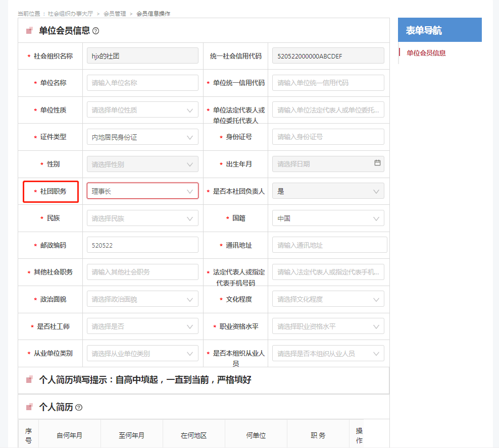
Task: Click the 单位名称 input field
Action: point(142,83)
